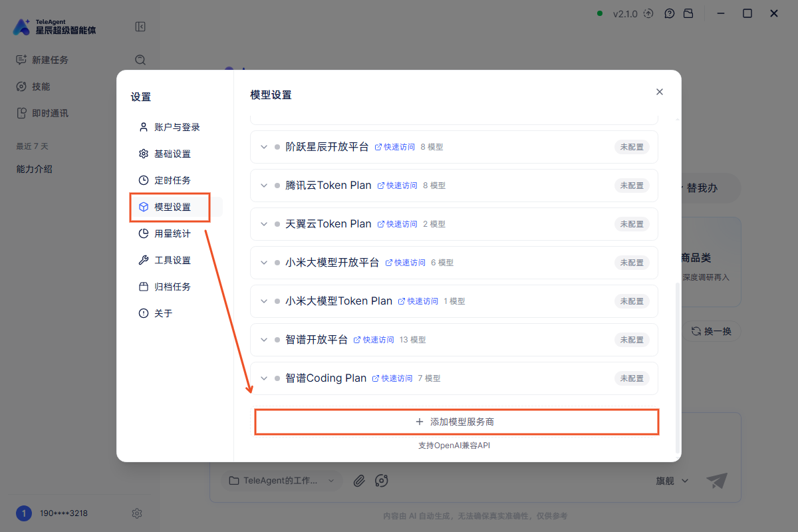Expand the 腾讯云Token Plan provider chevron
The image size is (798, 532).
tap(264, 186)
